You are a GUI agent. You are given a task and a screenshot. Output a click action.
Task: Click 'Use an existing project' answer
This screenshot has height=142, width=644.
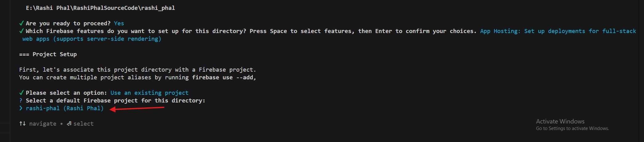click(x=149, y=93)
